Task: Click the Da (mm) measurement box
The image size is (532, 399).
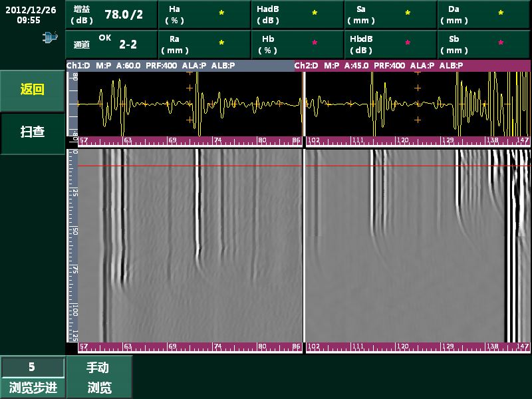Action: tap(484, 15)
